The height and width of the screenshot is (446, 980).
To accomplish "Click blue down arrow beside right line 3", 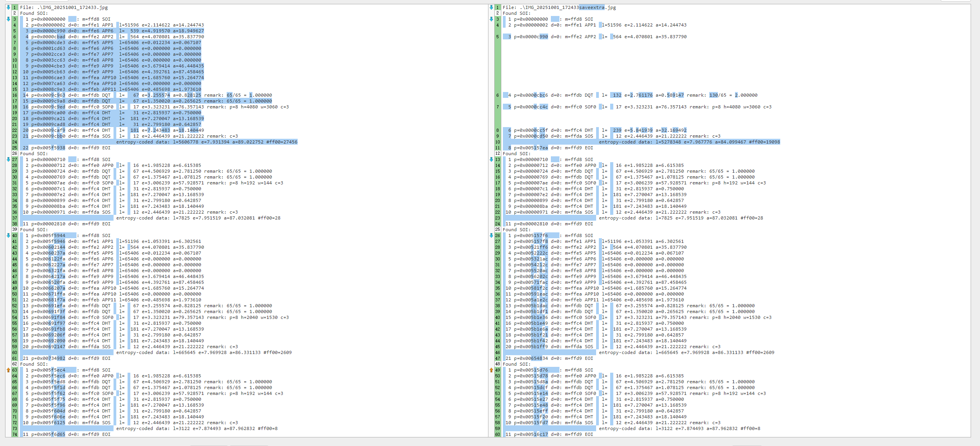I will (x=491, y=19).
